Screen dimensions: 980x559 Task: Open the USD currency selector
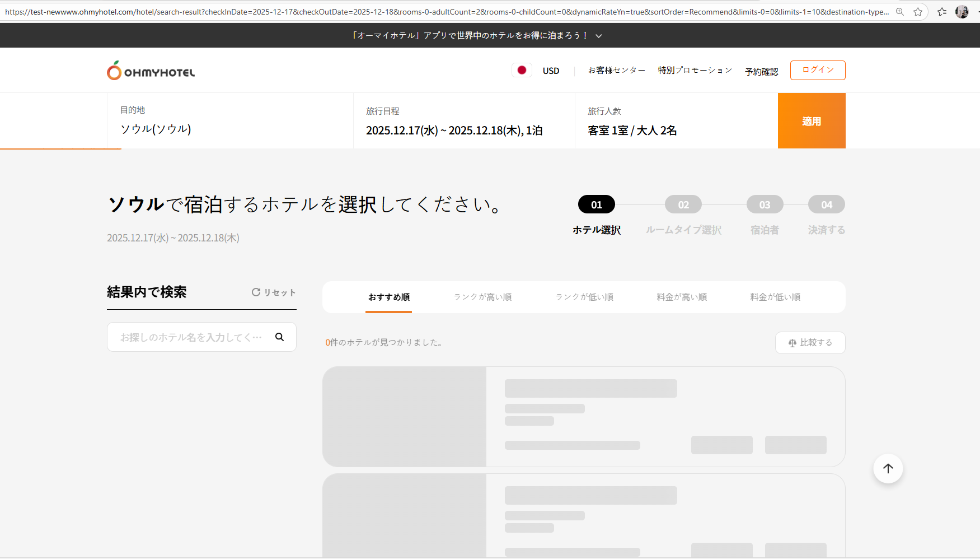(x=551, y=71)
